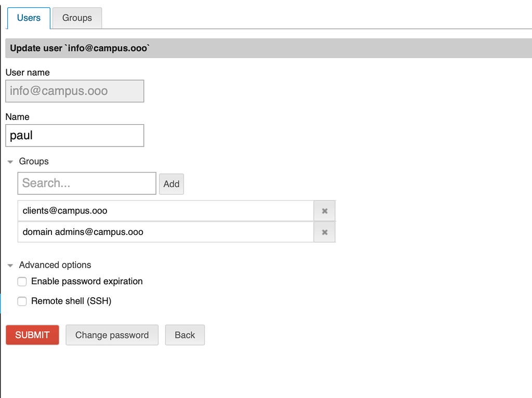The height and width of the screenshot is (398, 532).
Task: Focus the group Search field
Action: point(87,183)
